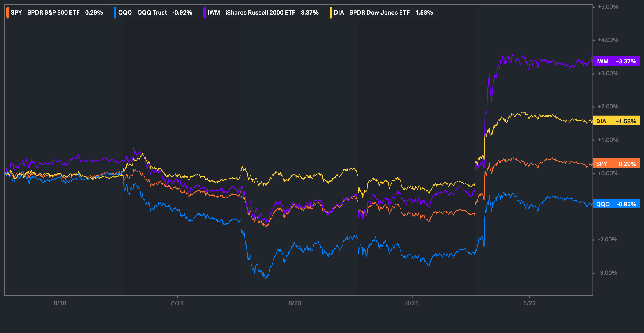The width and height of the screenshot is (644, 333).
Task: Click the 8/20 date label on time axis
Action: point(295,303)
